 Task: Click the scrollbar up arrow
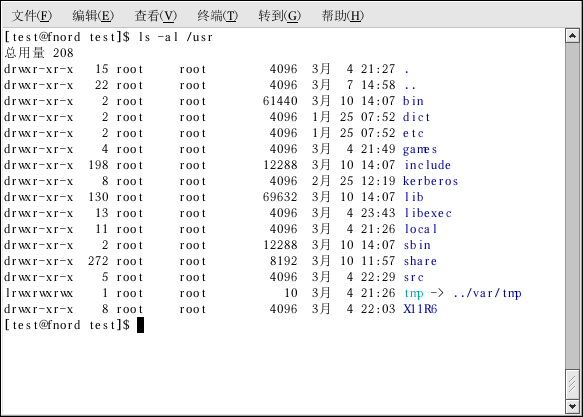tap(572, 36)
